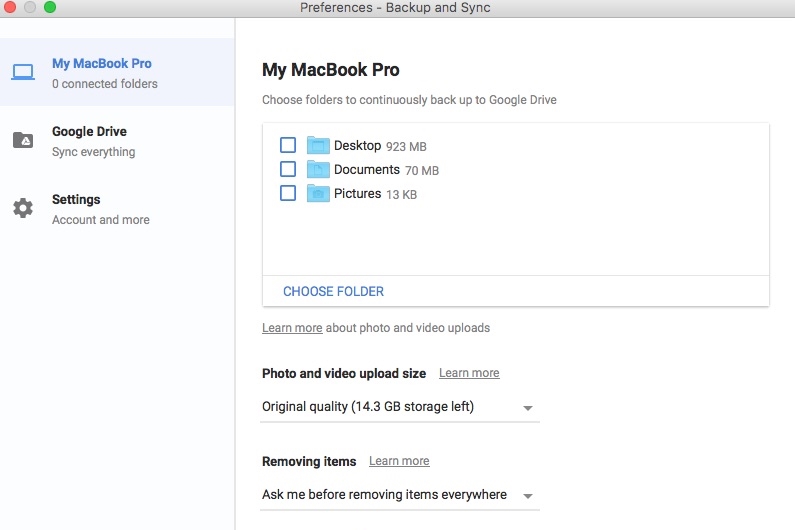This screenshot has height=530, width=795.
Task: Click the Google Drive folder icon in sidebar
Action: coord(23,140)
